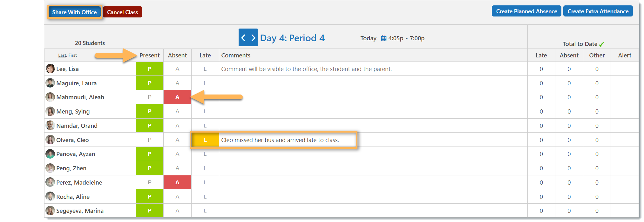This screenshot has height=222, width=644.
Task: Create a Planned Absence
Action: click(526, 11)
